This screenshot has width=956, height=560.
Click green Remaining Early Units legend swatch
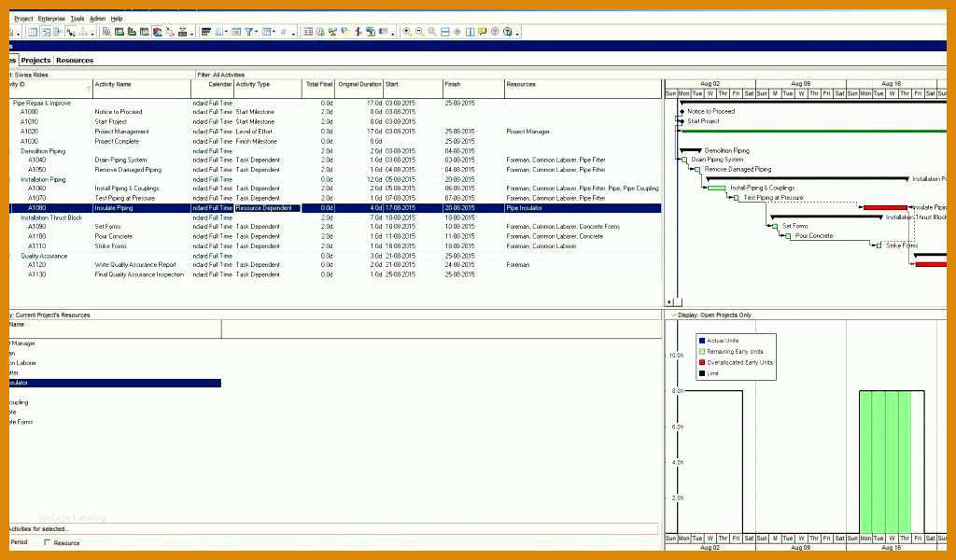(702, 352)
